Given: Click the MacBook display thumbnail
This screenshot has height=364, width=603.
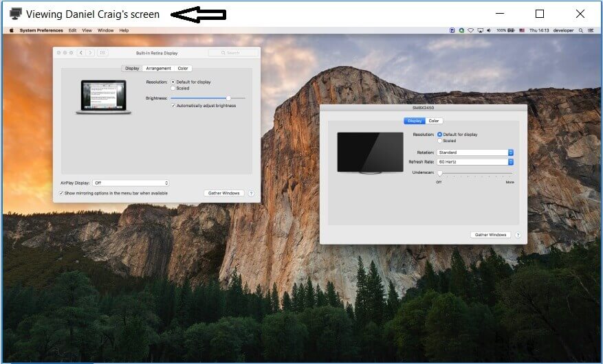Looking at the screenshot, I should tap(103, 97).
